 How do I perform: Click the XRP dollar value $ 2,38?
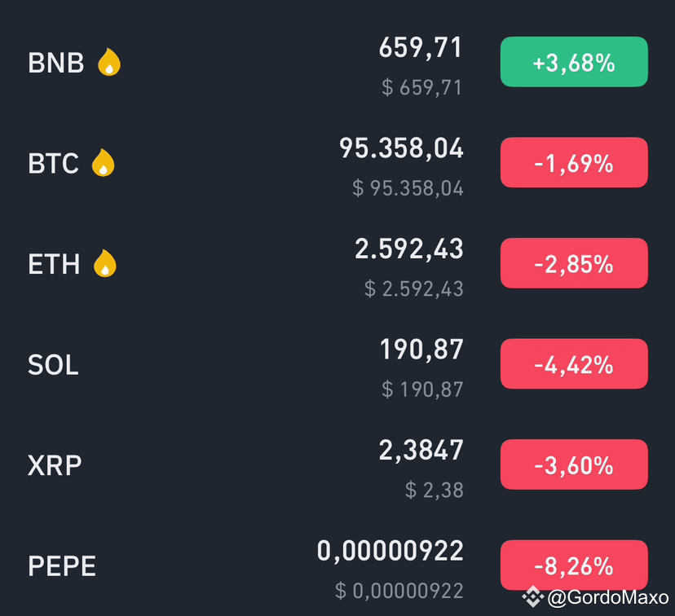coord(435,490)
